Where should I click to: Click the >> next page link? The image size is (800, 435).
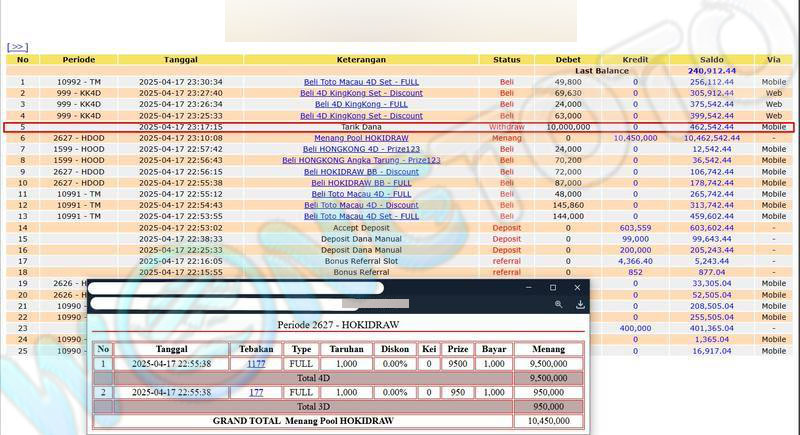pyautogui.click(x=17, y=47)
